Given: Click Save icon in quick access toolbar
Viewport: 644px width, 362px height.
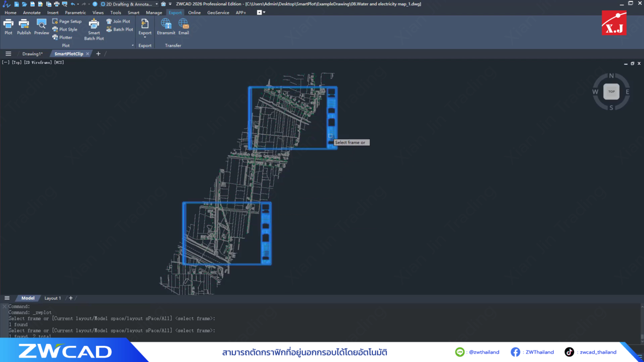Looking at the screenshot, I should [32, 4].
